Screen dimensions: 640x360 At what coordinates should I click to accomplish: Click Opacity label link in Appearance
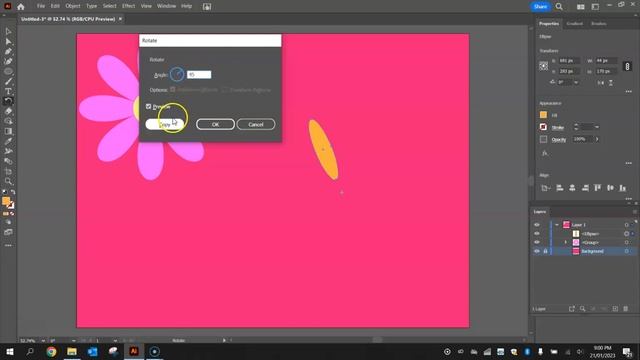click(x=559, y=140)
